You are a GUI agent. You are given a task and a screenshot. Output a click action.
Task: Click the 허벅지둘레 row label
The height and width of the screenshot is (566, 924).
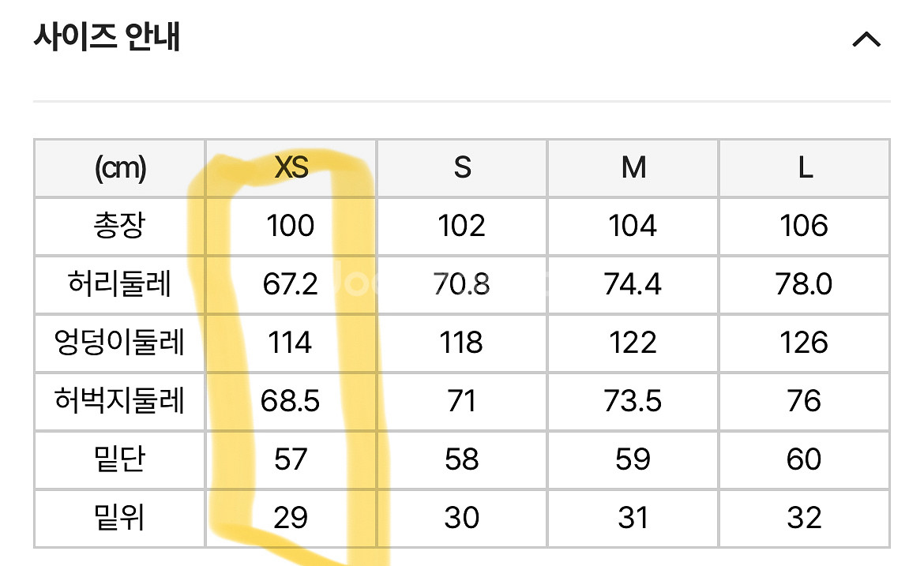tap(119, 401)
